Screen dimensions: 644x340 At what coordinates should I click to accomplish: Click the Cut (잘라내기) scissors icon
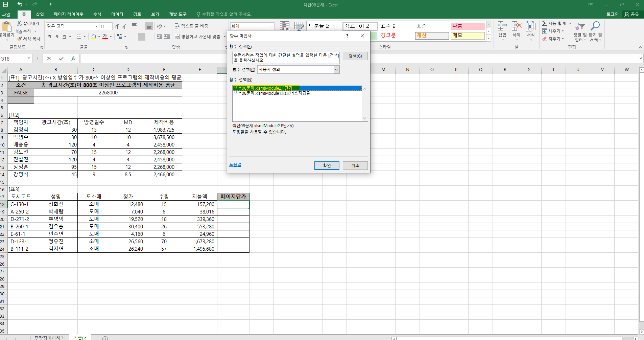(x=19, y=23)
